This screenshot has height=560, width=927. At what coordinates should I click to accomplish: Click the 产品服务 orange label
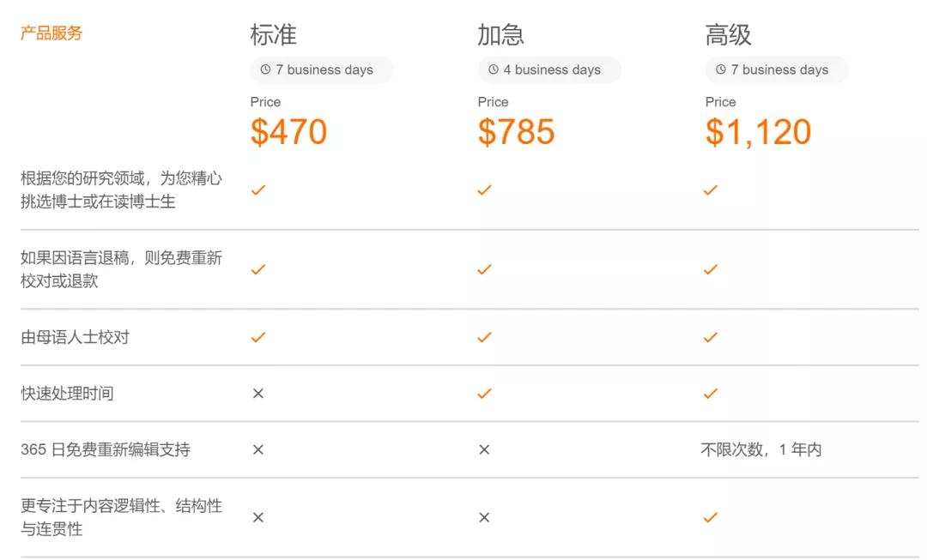(51, 33)
